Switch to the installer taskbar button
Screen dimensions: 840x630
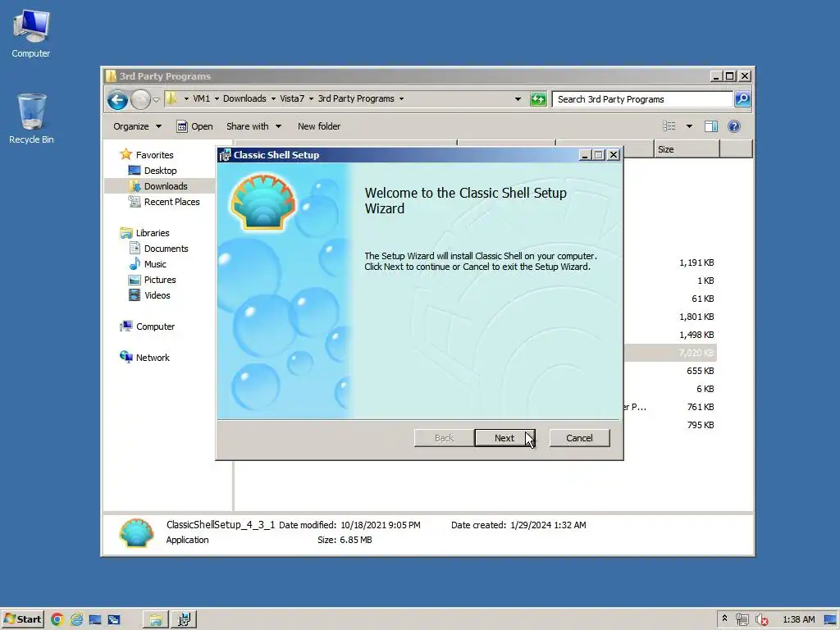[x=184, y=619]
